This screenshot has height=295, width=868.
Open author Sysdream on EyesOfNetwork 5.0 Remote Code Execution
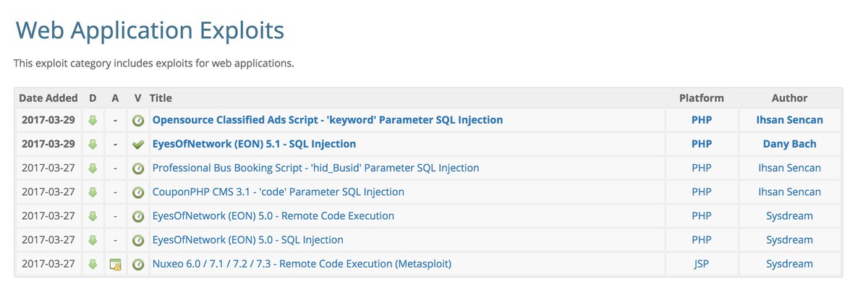click(790, 215)
